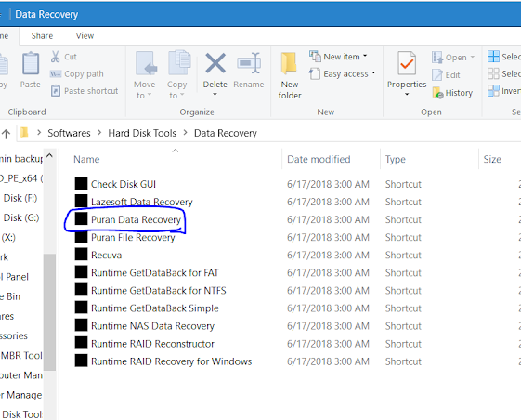
Task: Click icon of Runtime NAS Data Recovery
Action: coord(81,325)
